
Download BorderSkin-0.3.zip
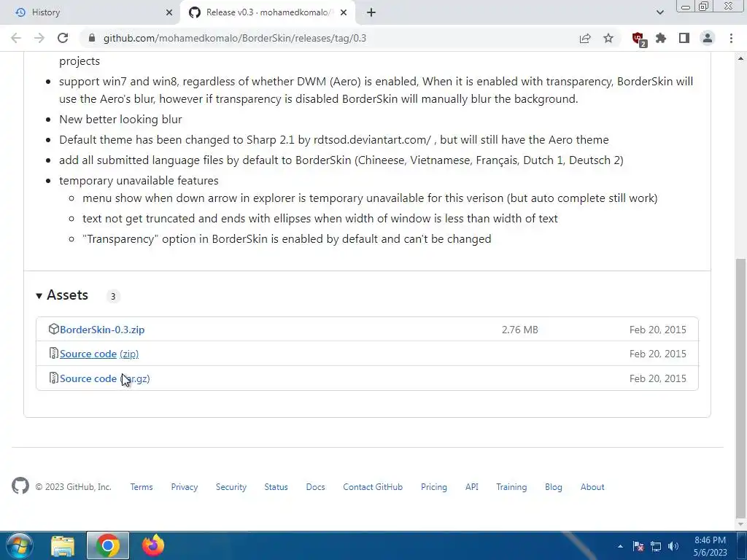(102, 330)
